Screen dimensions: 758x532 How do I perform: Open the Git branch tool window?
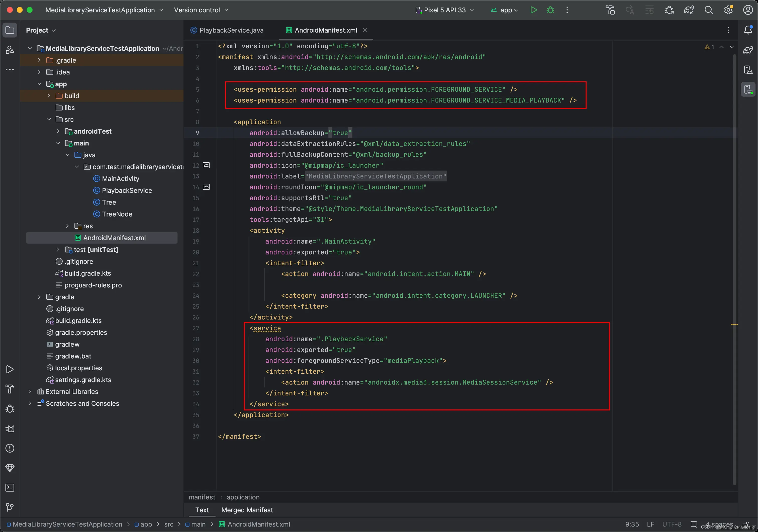point(10,507)
